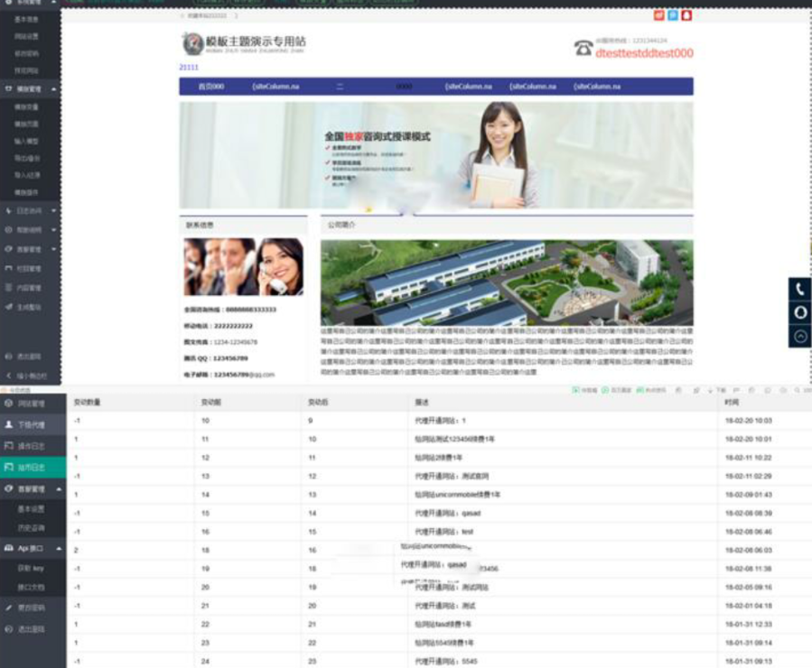Screen dimensions: 812x668
Task: Click the 时间 column header
Action: click(732, 402)
